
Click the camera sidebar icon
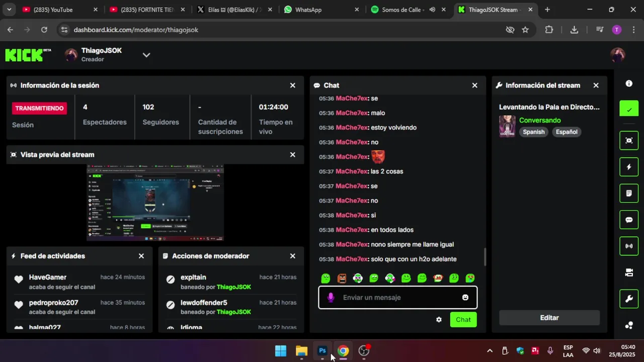pyautogui.click(x=629, y=273)
